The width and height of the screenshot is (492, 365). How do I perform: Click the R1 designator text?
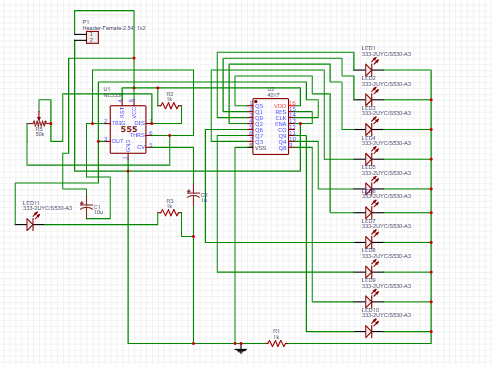pyautogui.click(x=276, y=331)
